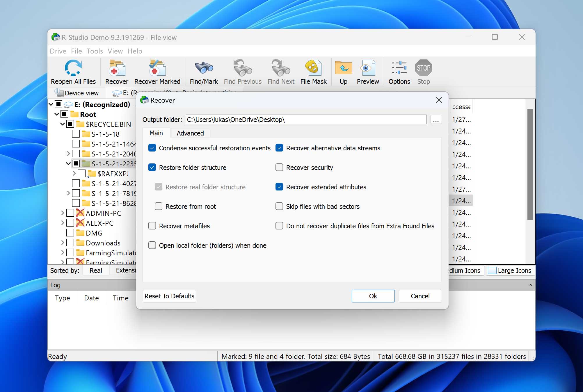Click the Cancel button

coord(420,296)
